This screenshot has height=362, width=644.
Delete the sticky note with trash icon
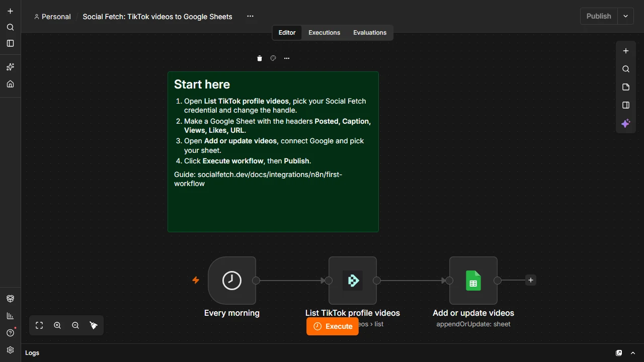point(260,58)
